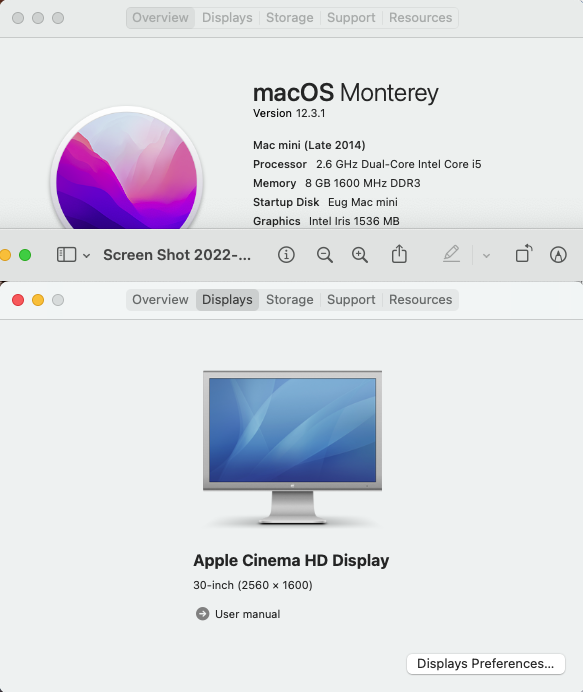Switch to Overview tab in lower Displays window

point(160,300)
